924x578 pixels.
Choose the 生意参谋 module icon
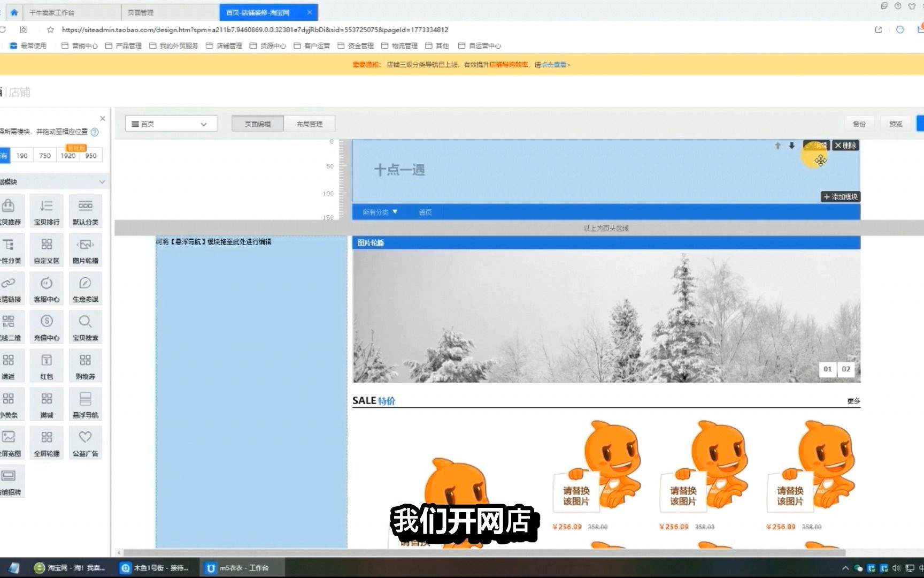coord(85,288)
